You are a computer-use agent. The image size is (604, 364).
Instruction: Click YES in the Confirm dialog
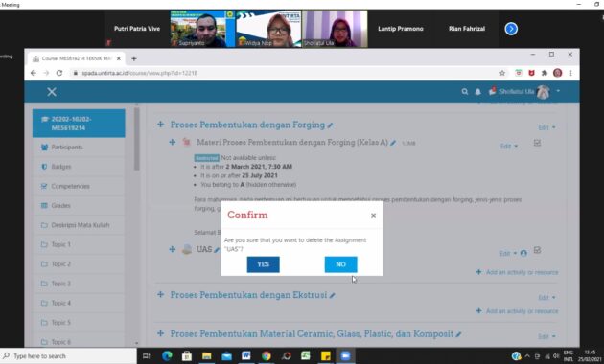pos(263,264)
